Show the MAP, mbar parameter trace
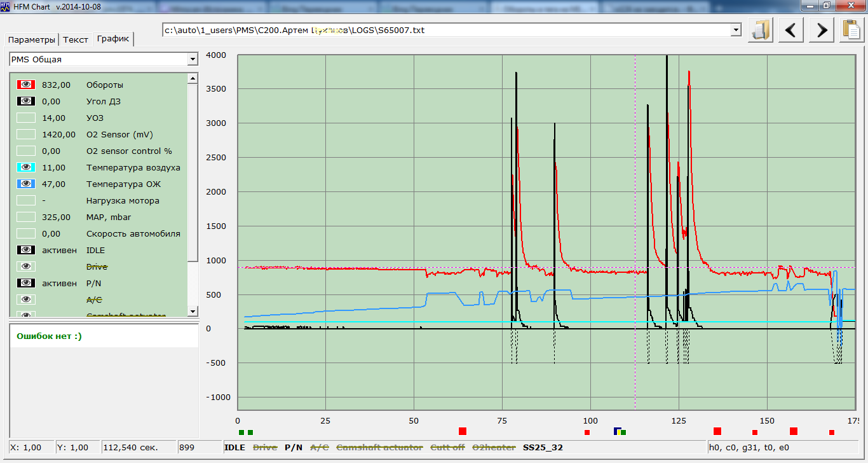The height and width of the screenshot is (463, 868). click(26, 217)
